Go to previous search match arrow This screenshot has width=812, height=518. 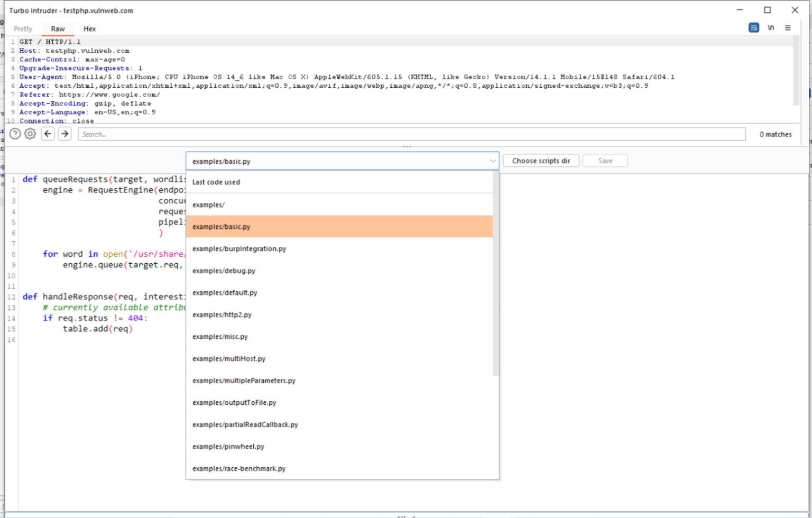click(x=48, y=134)
